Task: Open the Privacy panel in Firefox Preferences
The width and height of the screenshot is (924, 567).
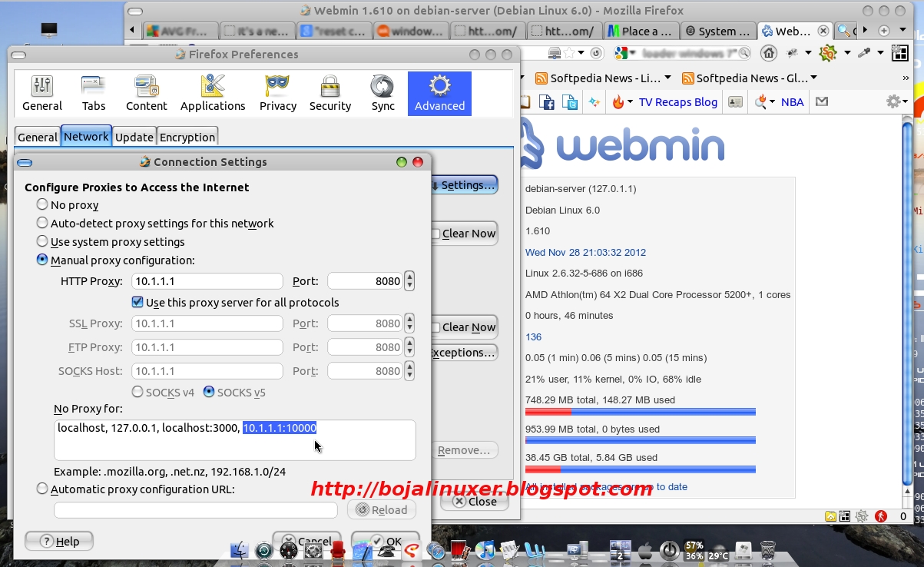Action: [x=277, y=93]
